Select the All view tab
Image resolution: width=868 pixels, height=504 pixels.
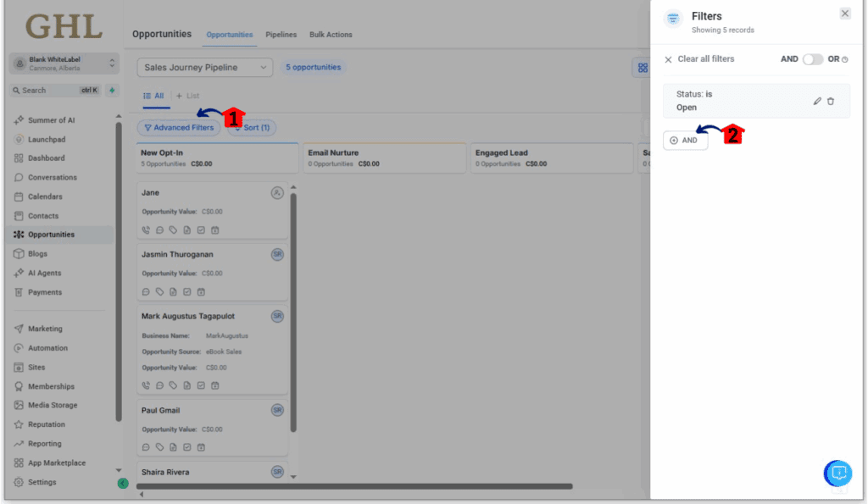pyautogui.click(x=154, y=96)
